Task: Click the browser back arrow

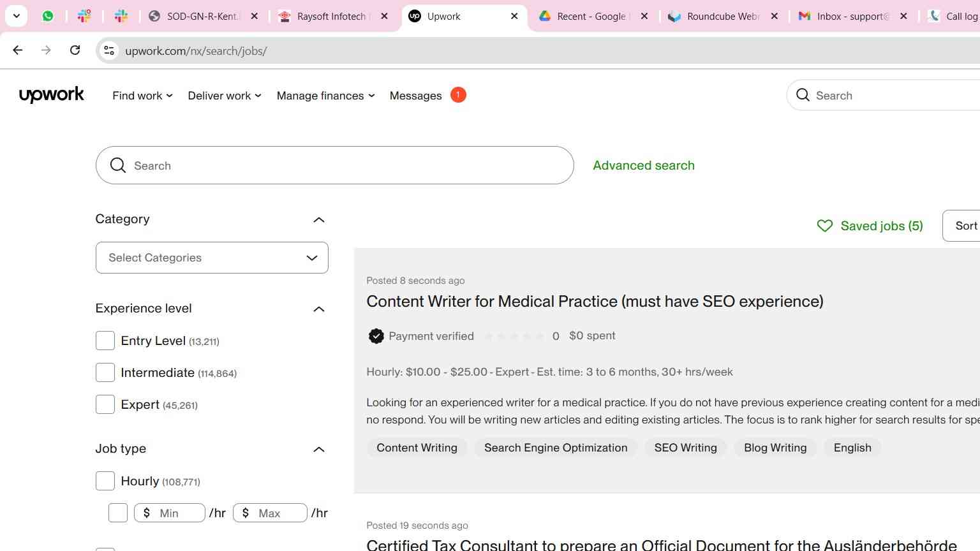Action: point(18,50)
